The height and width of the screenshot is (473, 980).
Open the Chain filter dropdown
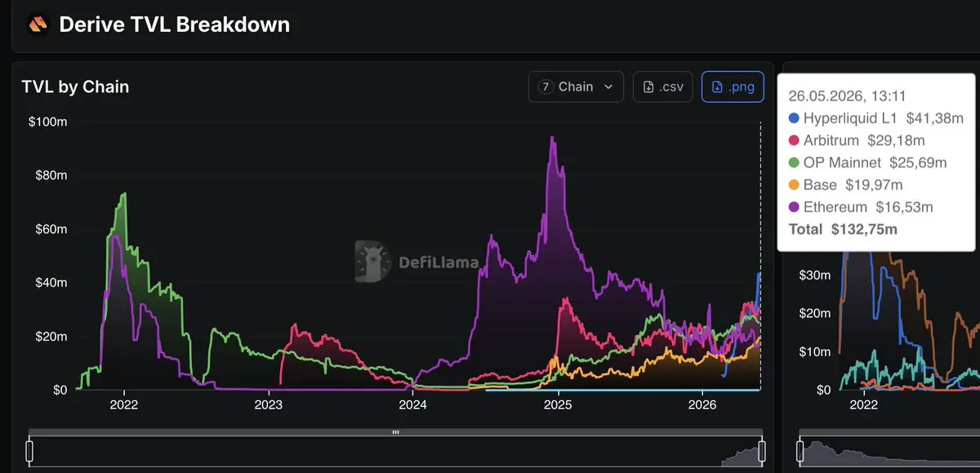coord(576,87)
